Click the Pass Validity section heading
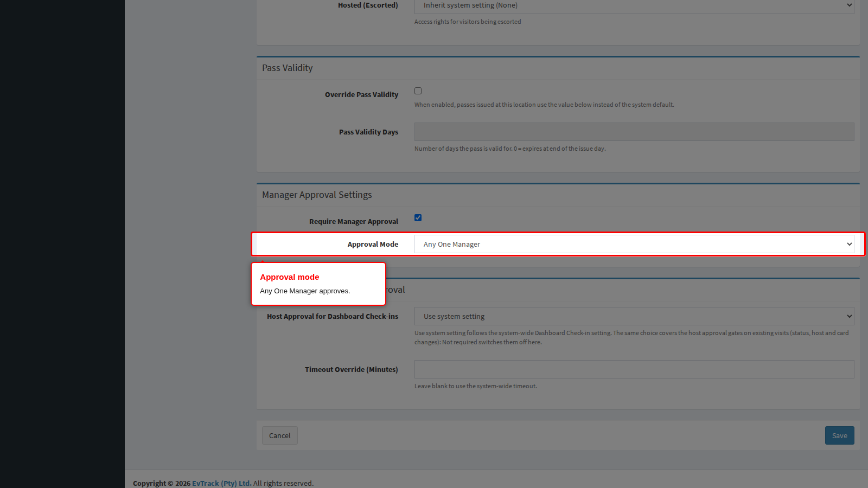This screenshot has height=488, width=868. click(288, 68)
